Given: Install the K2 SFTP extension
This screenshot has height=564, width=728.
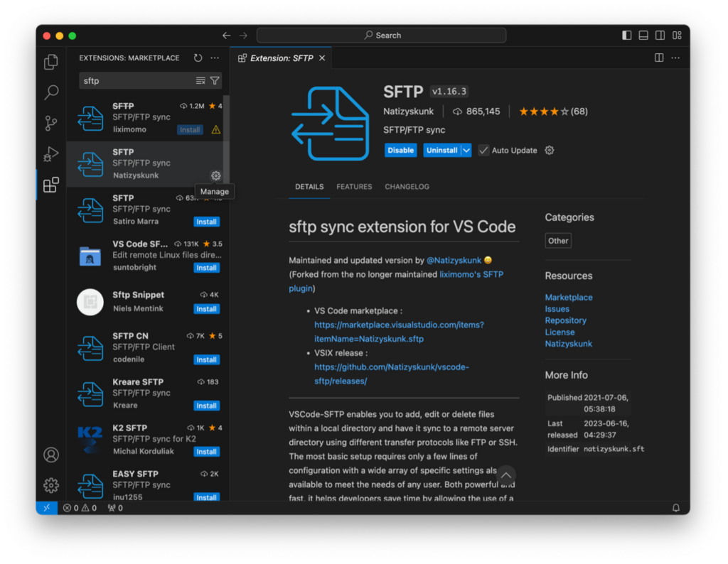Looking at the screenshot, I should [x=207, y=451].
